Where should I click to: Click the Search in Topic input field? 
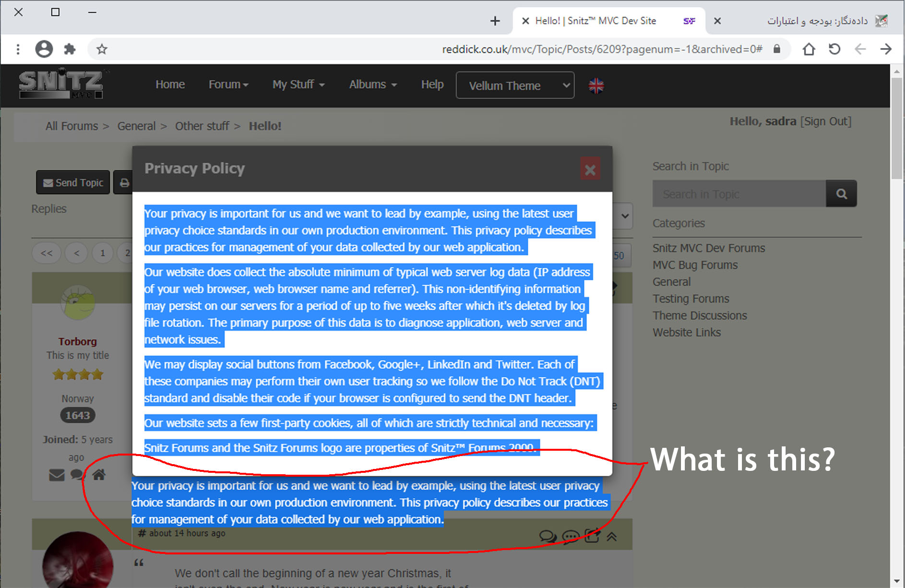point(739,194)
